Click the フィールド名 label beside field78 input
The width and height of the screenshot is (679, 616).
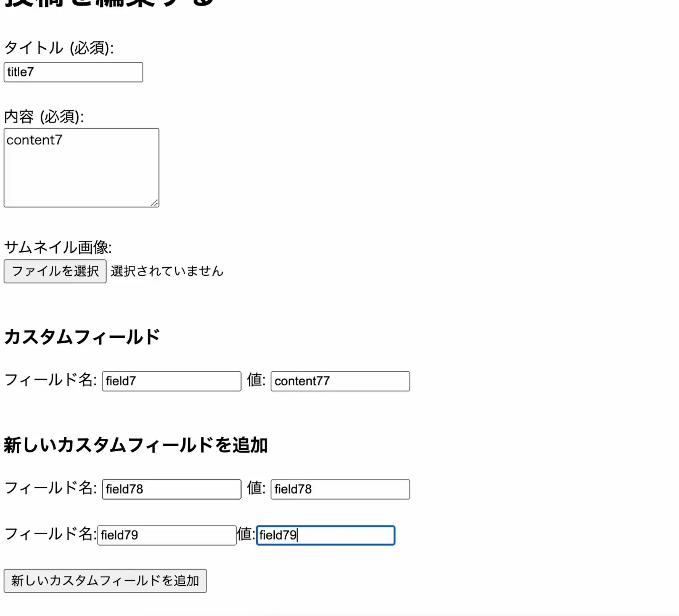click(51, 488)
